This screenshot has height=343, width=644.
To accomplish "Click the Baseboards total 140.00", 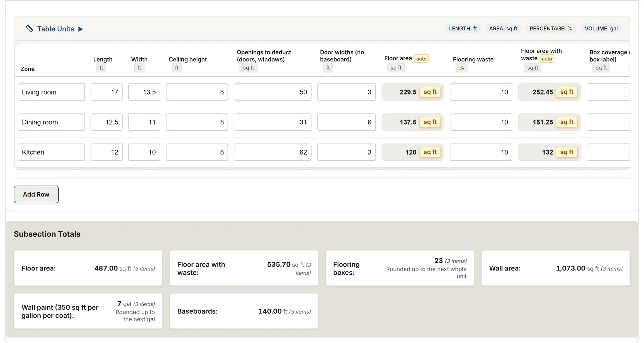I will click(270, 311).
